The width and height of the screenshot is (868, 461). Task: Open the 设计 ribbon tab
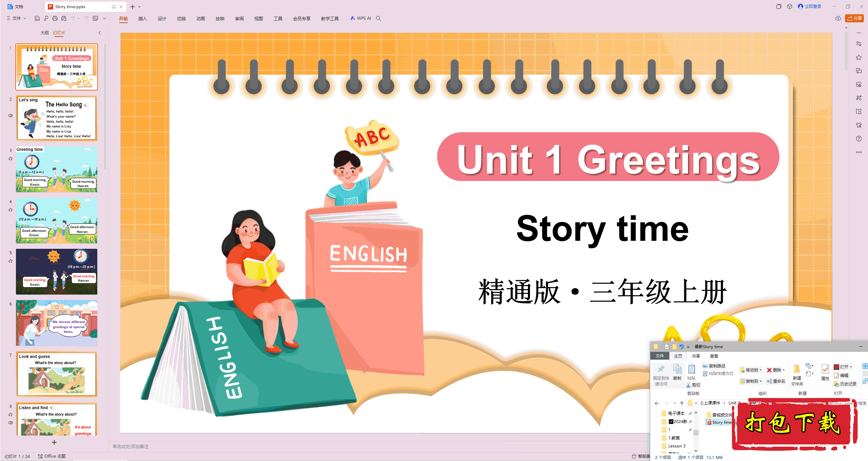tap(162, 19)
